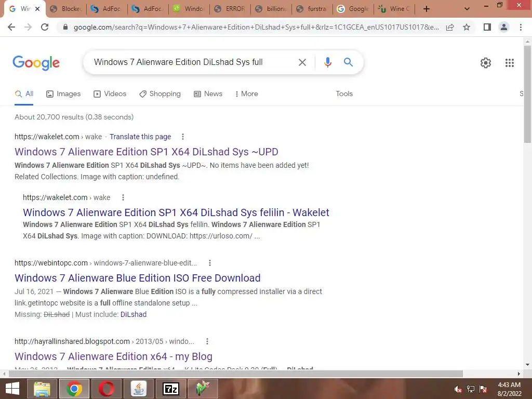Open Alienware Blue Edition ISO Free Download
The width and height of the screenshot is (532, 399).
pyautogui.click(x=137, y=278)
